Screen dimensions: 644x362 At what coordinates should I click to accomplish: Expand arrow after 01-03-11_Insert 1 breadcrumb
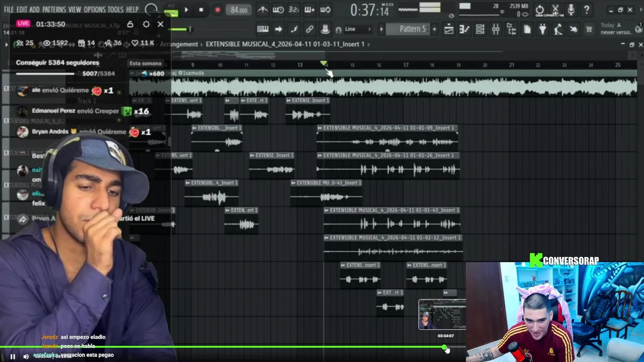(x=369, y=44)
